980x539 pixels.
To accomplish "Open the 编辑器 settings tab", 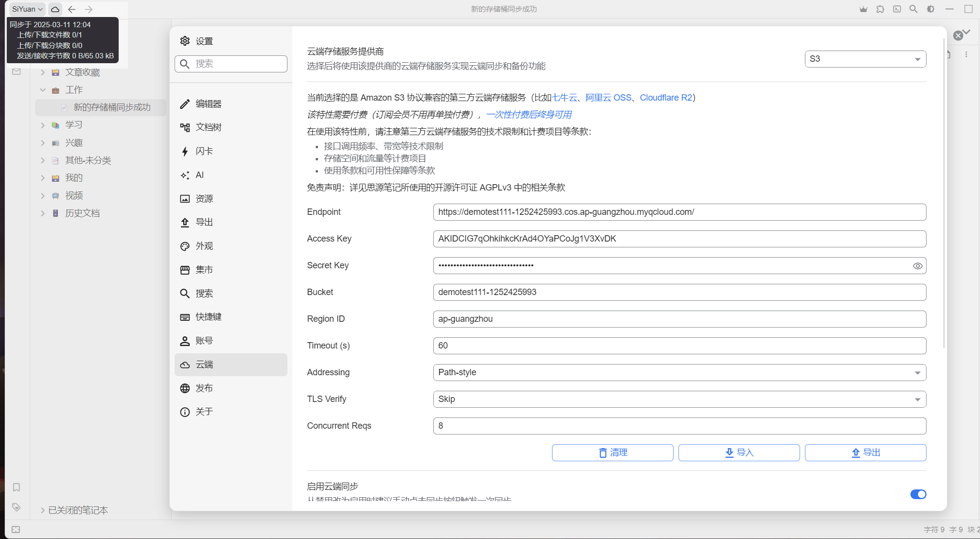I will click(208, 104).
